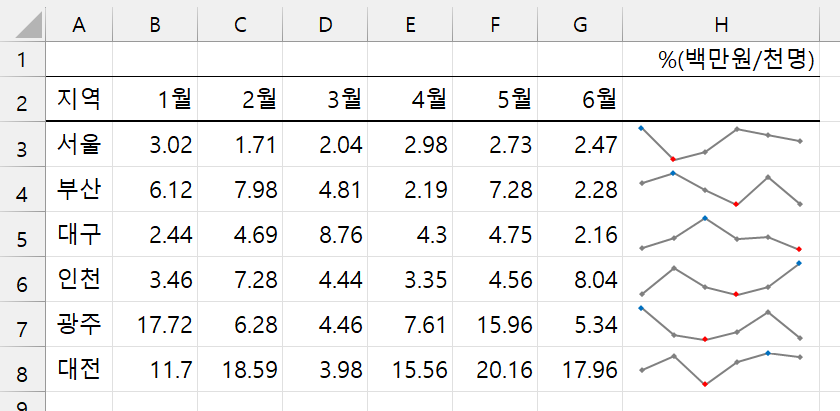
Task: Click the cell with %(백만원/천명)
Action: tap(721, 59)
